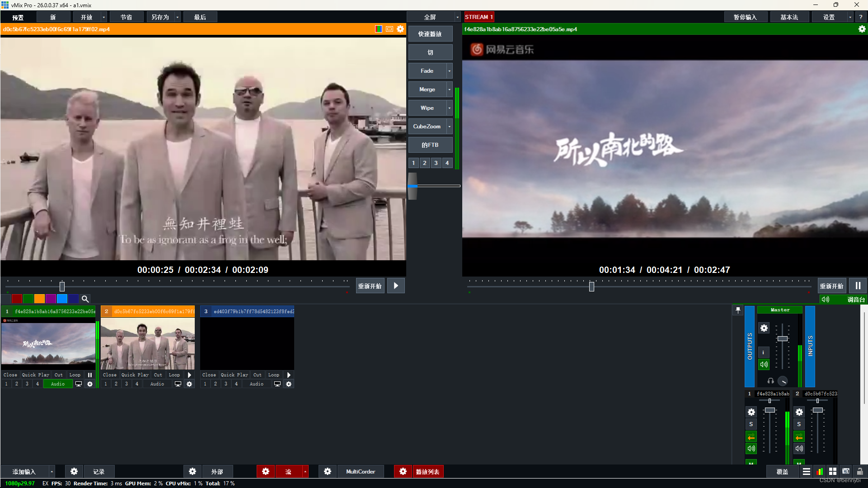868x488 pixels.
Task: Open the 预置 menu
Action: point(18,17)
